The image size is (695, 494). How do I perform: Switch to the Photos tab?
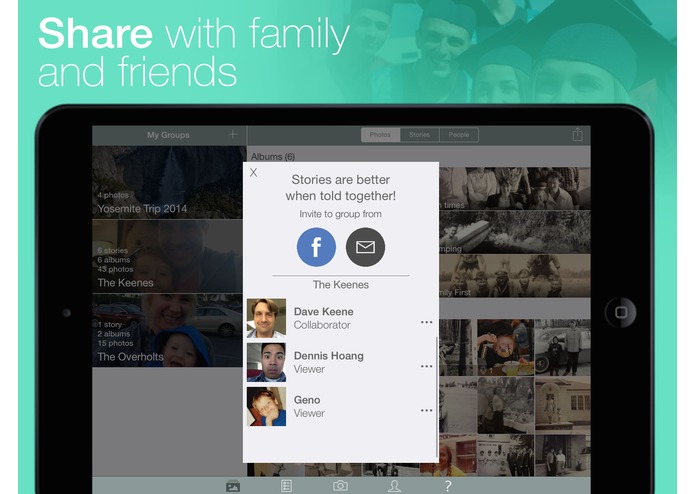[380, 135]
